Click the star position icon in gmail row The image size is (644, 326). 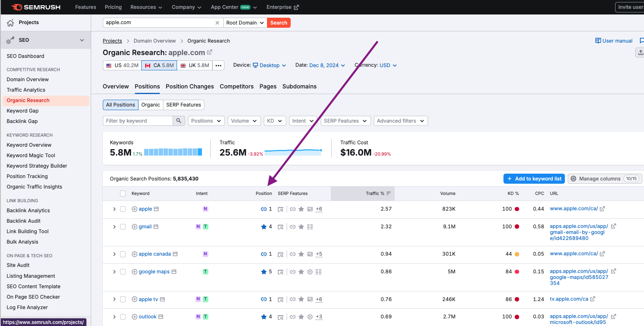pyautogui.click(x=264, y=227)
